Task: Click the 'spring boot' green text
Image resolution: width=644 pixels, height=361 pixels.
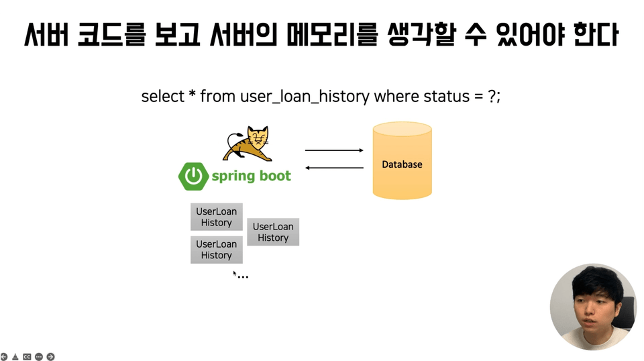Action: [251, 176]
